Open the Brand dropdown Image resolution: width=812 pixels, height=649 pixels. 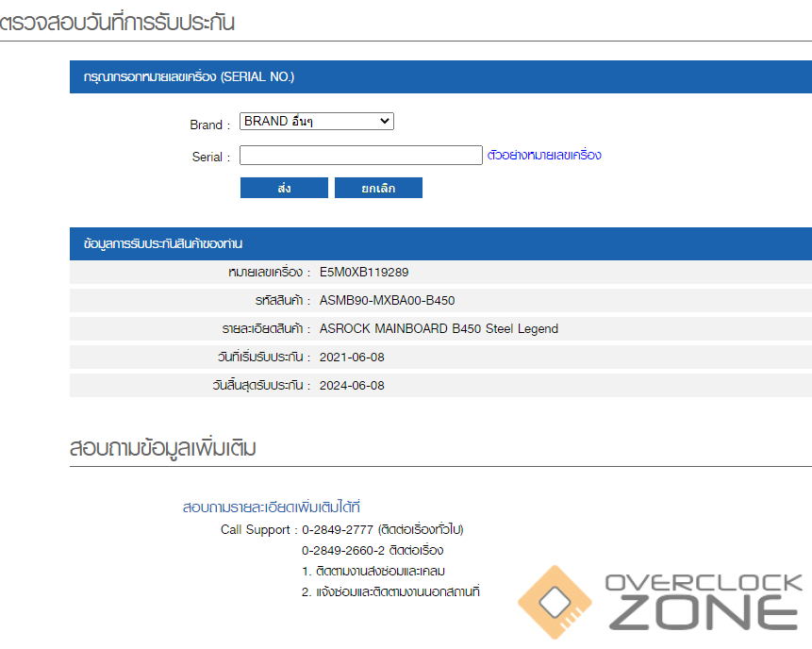pos(317,121)
